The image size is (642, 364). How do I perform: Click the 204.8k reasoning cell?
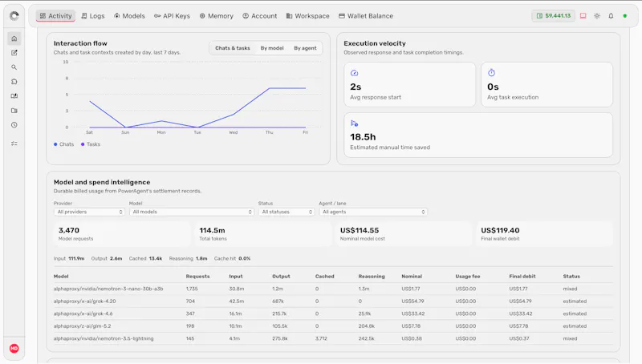pyautogui.click(x=367, y=326)
